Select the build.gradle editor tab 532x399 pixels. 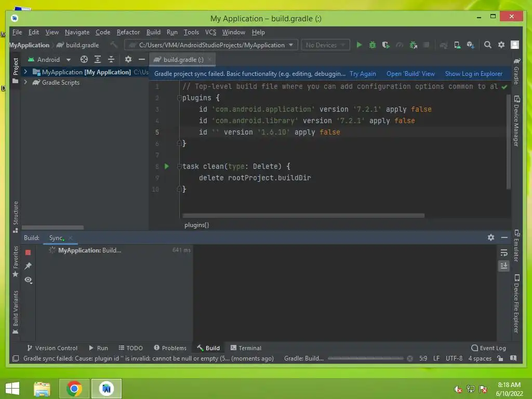(x=182, y=59)
